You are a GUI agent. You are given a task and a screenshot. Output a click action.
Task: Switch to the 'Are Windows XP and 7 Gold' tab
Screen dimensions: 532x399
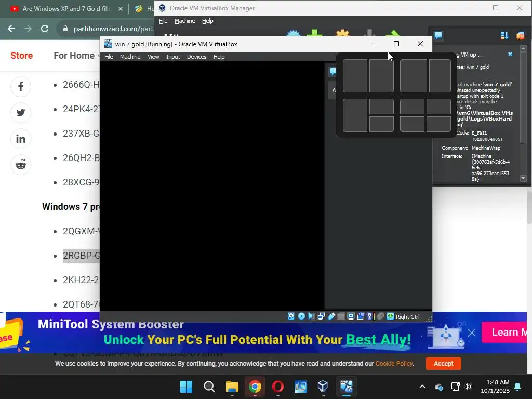click(x=66, y=9)
